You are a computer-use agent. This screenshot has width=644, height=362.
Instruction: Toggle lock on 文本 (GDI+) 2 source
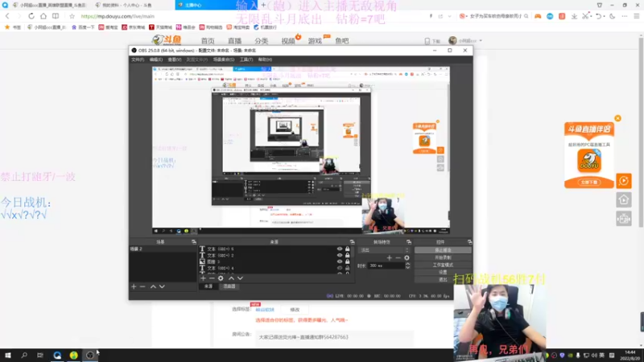[x=348, y=255]
